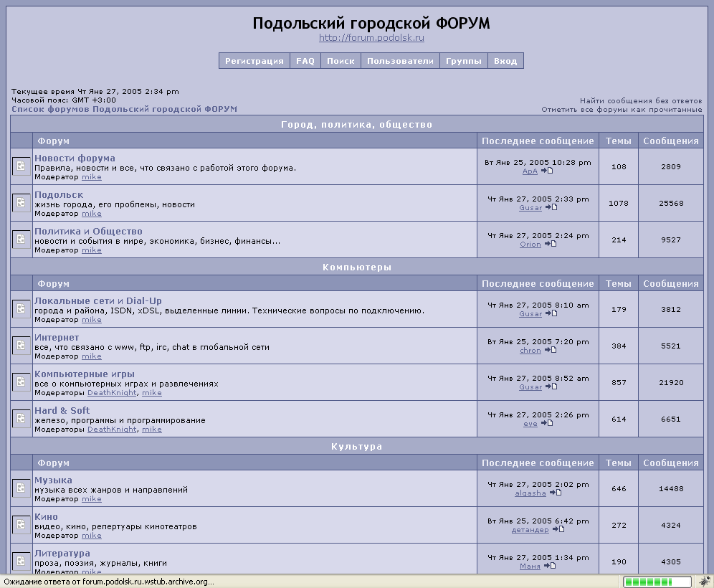Open the Политика и Общество forum

click(88, 232)
